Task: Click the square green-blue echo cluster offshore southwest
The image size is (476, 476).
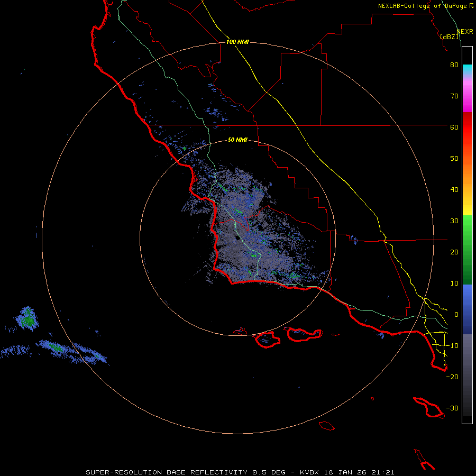Action: pos(28,318)
